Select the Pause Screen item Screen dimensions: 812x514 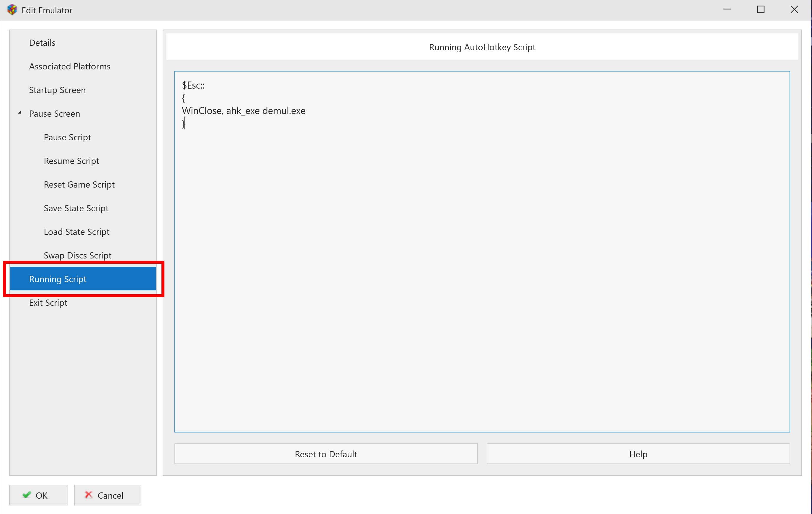pyautogui.click(x=83, y=113)
